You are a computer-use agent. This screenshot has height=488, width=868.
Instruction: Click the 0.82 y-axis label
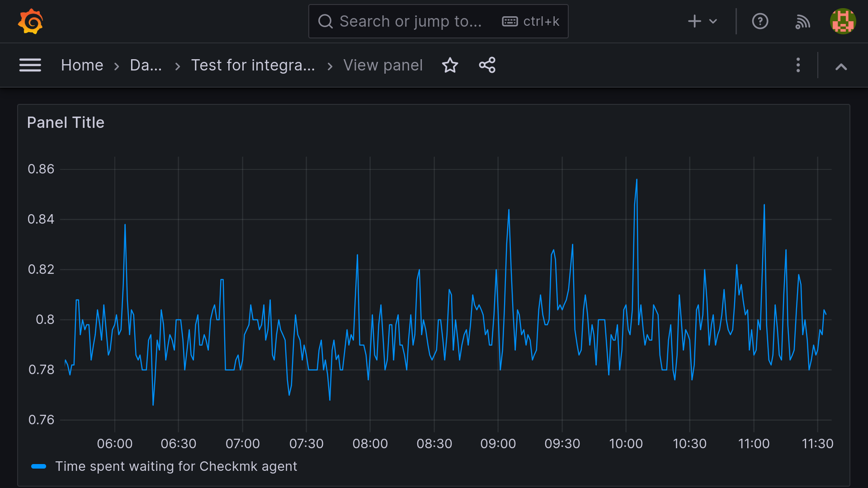pyautogui.click(x=41, y=269)
